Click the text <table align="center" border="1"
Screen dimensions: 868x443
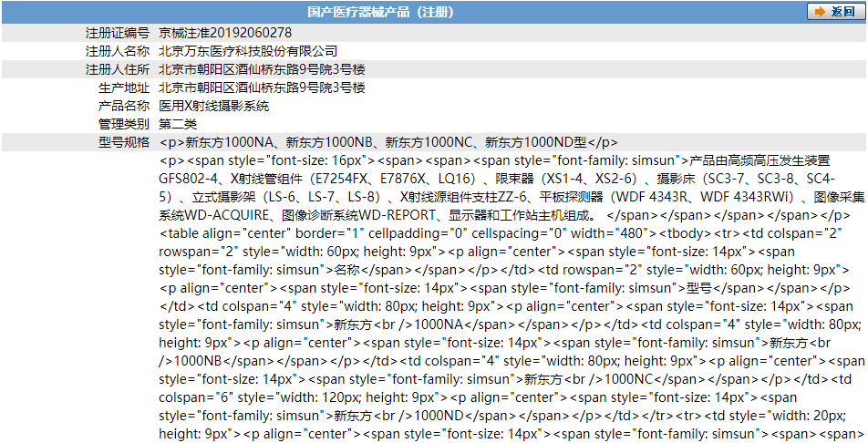point(261,233)
